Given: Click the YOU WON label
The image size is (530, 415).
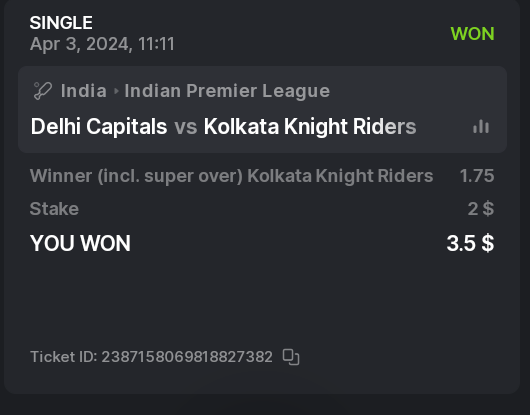Looking at the screenshot, I should pyautogui.click(x=80, y=243).
